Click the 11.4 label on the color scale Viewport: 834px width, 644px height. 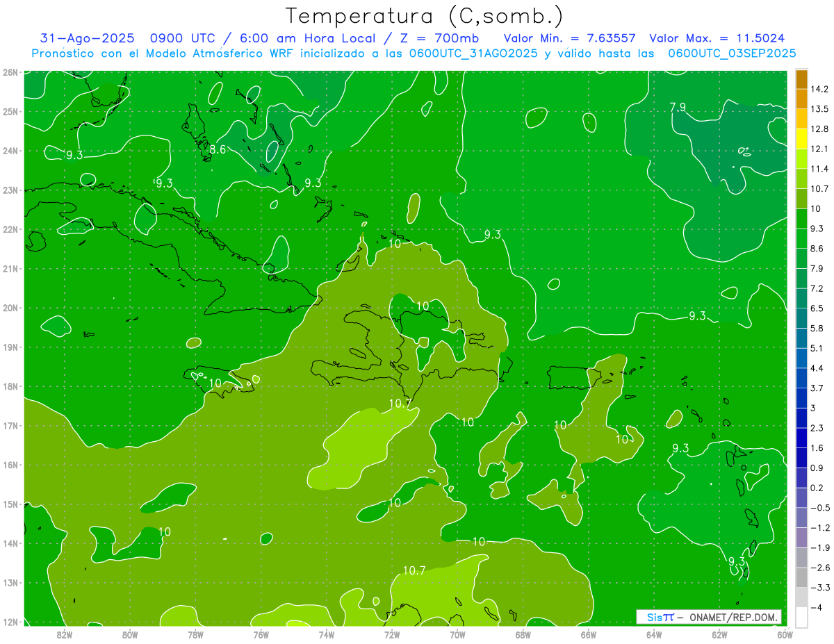pyautogui.click(x=819, y=169)
